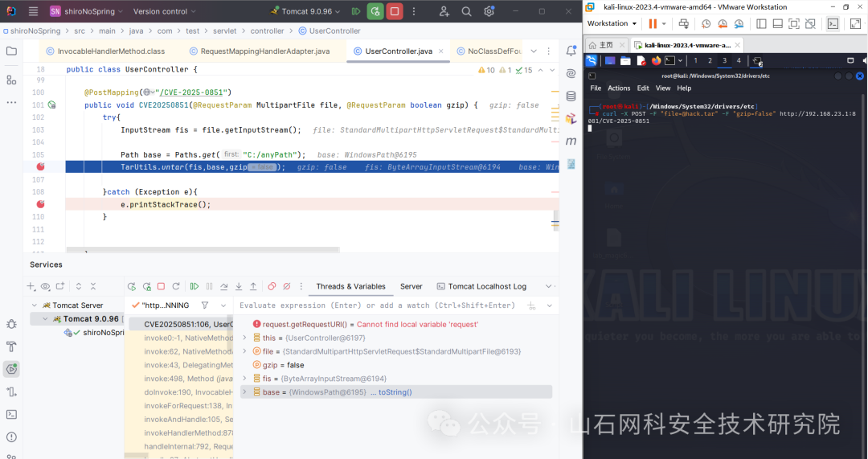Click the View Breakpoints icon
This screenshot has width=868, height=459.
272,286
